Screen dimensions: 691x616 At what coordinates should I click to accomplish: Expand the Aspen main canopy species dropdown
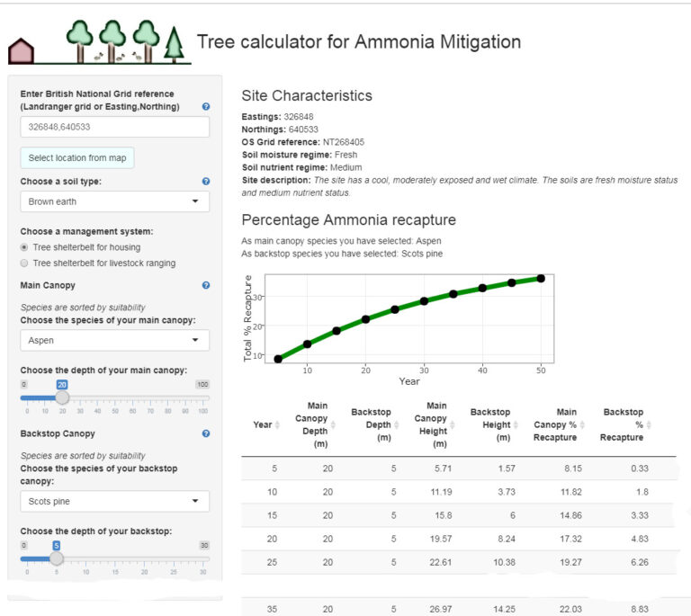[x=114, y=341]
